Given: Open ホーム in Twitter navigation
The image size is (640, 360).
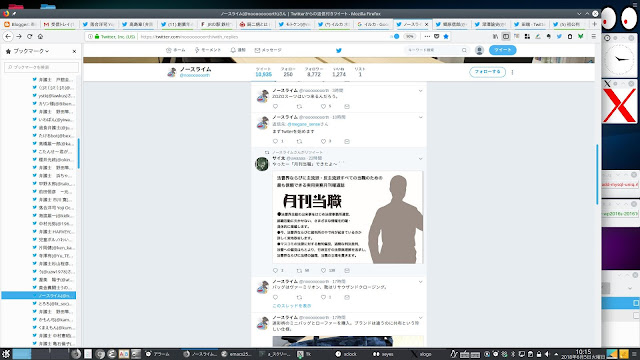Looking at the screenshot, I should (x=176, y=50).
